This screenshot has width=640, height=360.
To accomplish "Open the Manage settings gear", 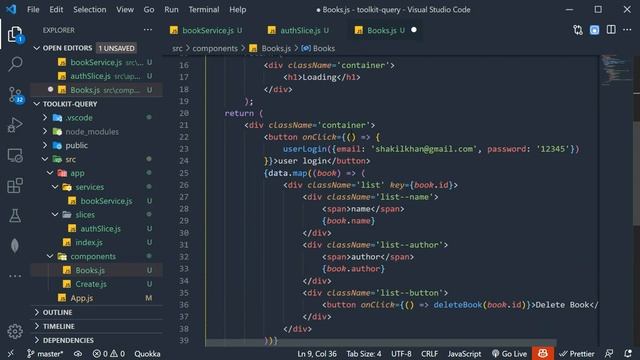I will (x=15, y=331).
